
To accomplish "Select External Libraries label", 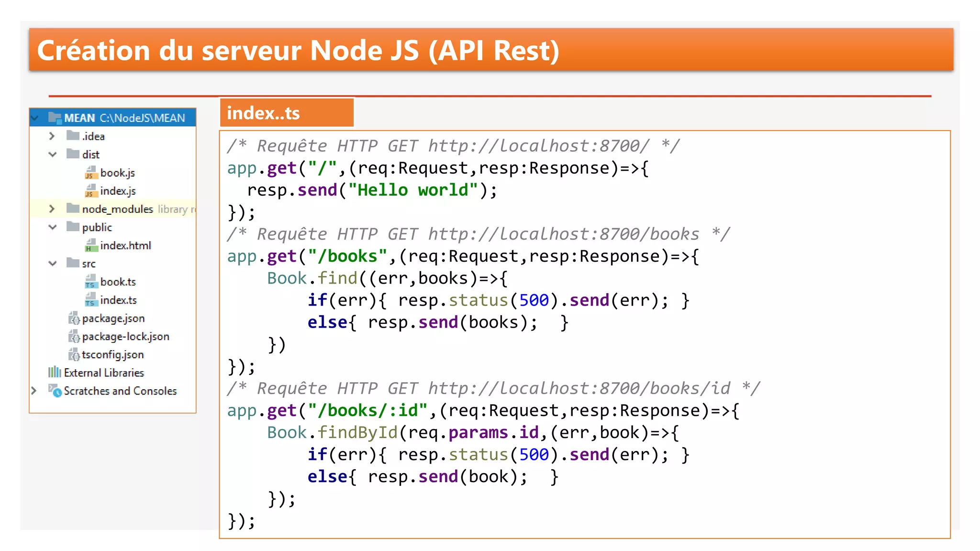I will pos(104,373).
